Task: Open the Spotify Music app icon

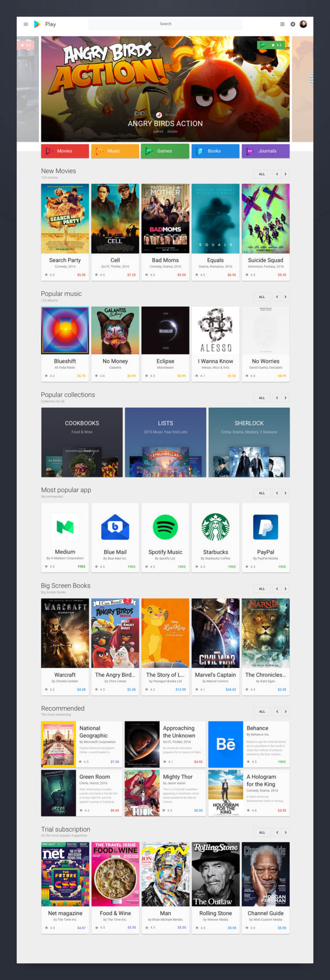Action: [165, 527]
